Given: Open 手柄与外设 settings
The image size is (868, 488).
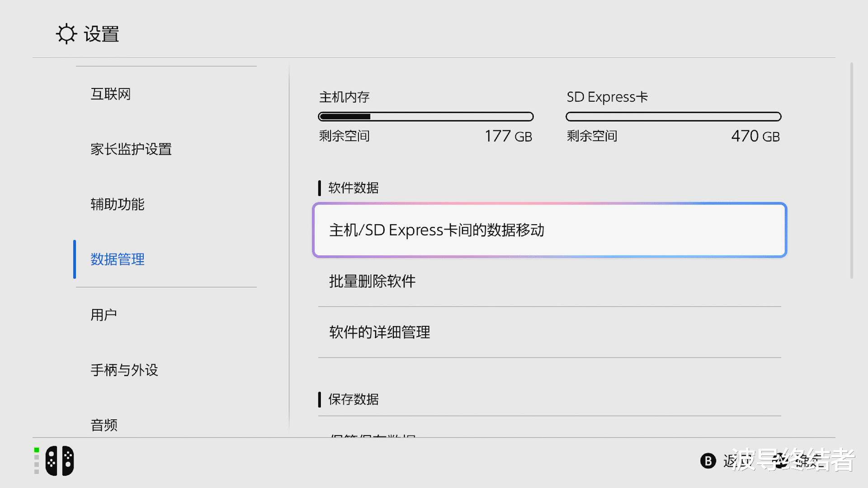Looking at the screenshot, I should (124, 370).
